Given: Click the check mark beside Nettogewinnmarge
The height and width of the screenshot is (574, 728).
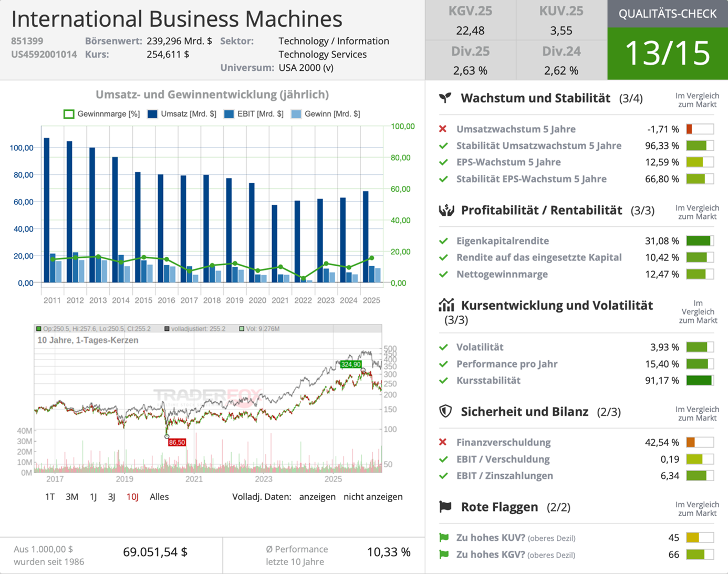Looking at the screenshot, I should tap(443, 274).
